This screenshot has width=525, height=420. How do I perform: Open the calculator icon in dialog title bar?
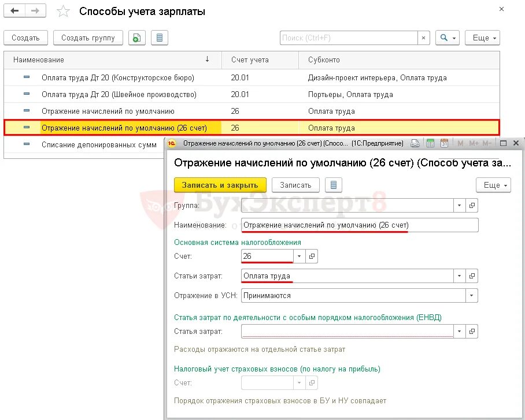pyautogui.click(x=431, y=143)
